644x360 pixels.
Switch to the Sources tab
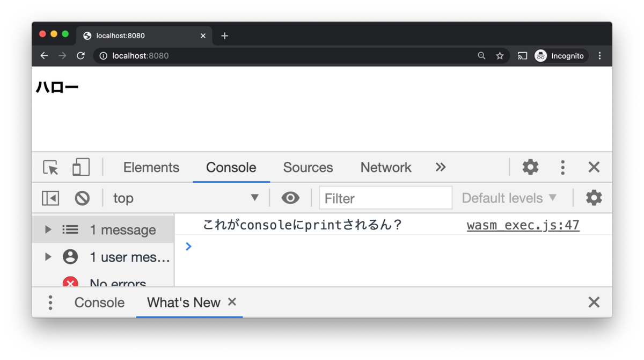[308, 168]
